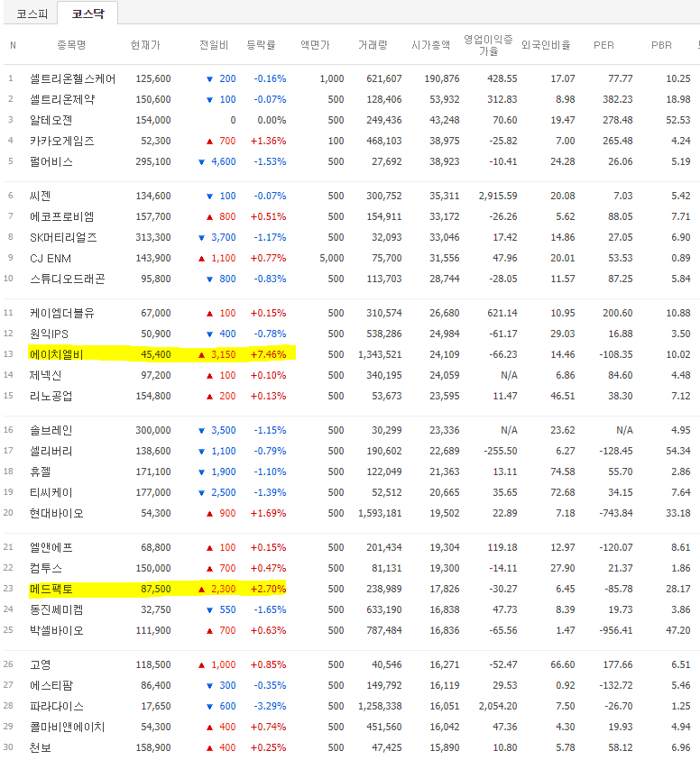Open highlighted stock 에이치엘비
700x760 pixels.
56,355
